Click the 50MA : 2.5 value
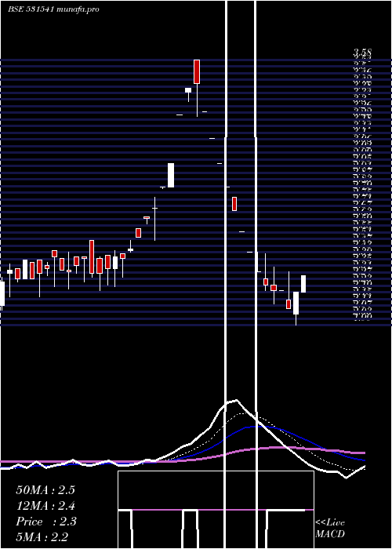Screen dimensions: 392x549 (45, 490)
